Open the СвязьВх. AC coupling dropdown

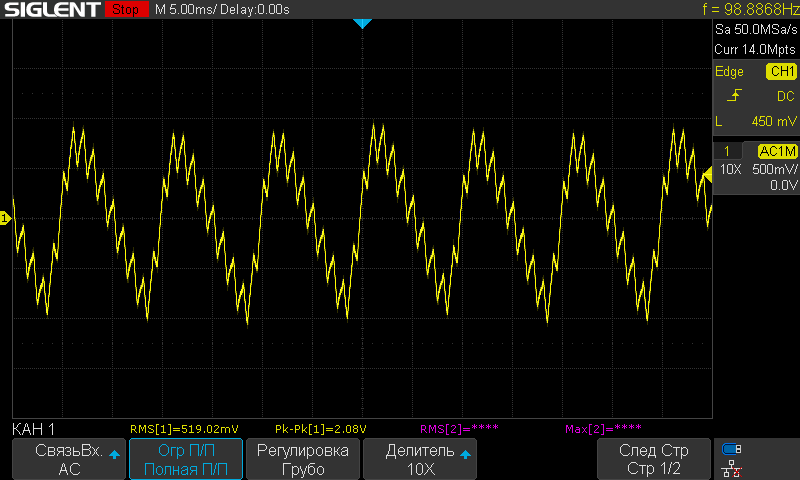69,459
